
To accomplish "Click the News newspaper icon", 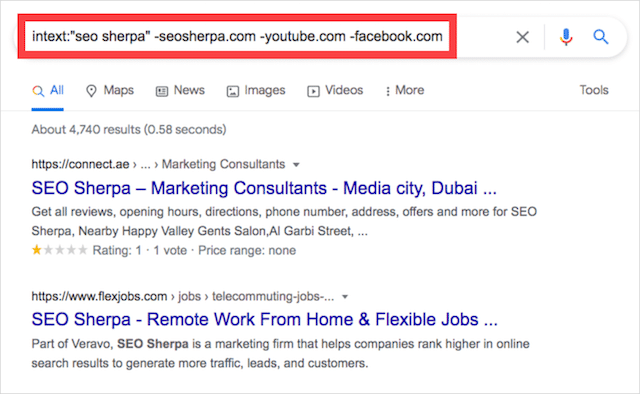I will pos(162,91).
